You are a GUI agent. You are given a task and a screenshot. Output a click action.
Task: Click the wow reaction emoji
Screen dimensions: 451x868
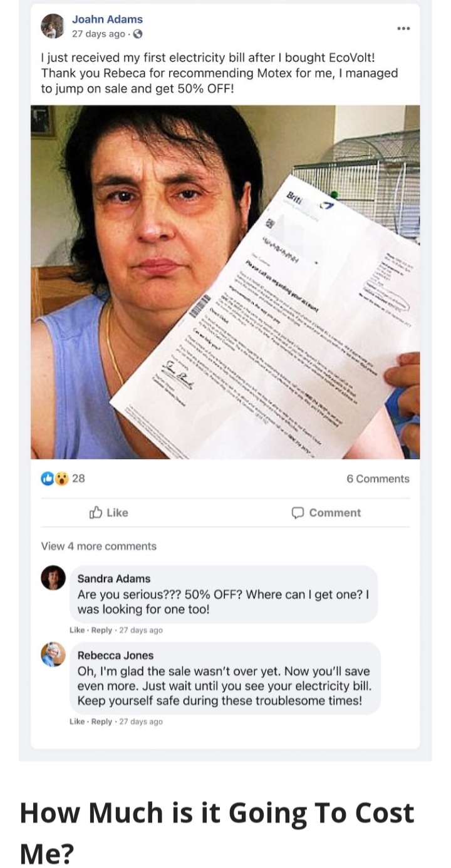pos(60,479)
